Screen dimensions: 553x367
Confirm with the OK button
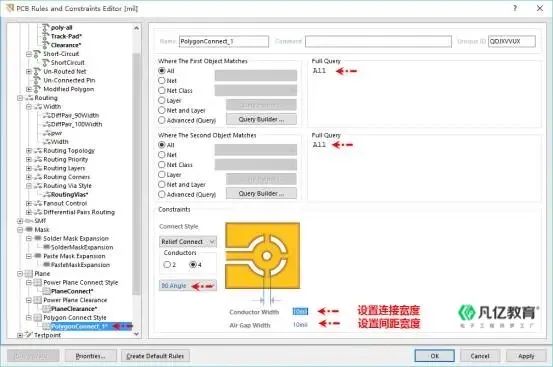pos(434,356)
